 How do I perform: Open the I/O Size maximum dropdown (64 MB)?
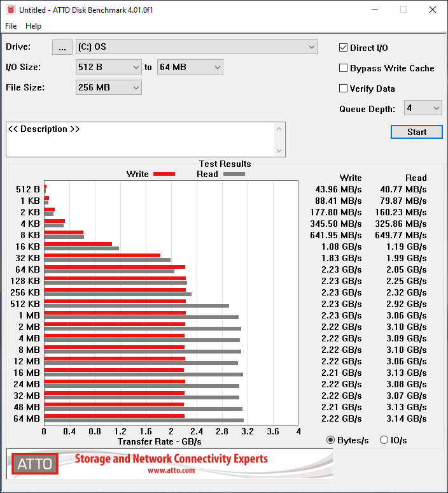tap(190, 67)
